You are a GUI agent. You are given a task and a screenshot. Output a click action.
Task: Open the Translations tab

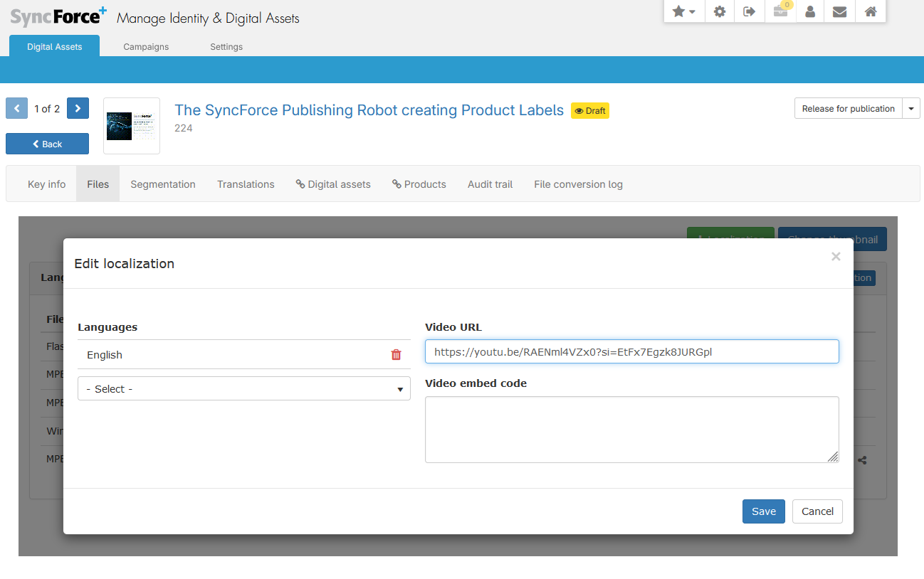pos(246,184)
